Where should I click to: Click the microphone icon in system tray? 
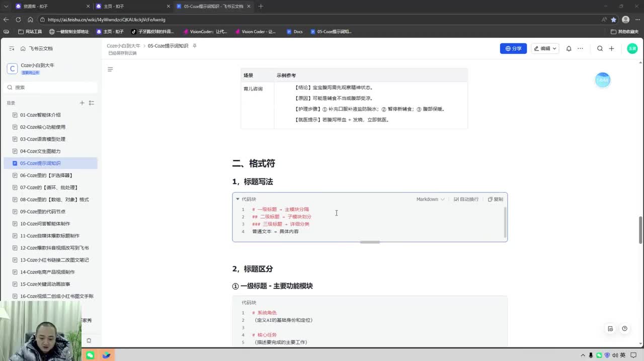tap(591, 355)
